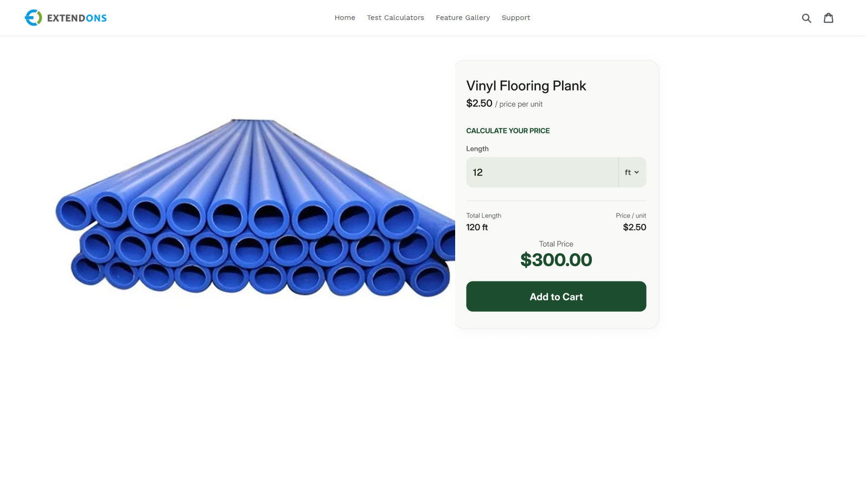Open the Support menu item
This screenshot has width=868, height=488.
click(516, 18)
